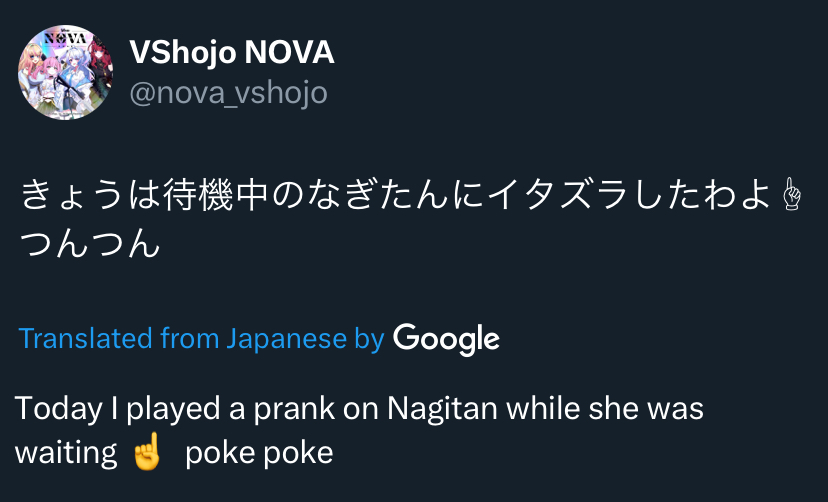Click the word 'waiting' in the translation

pyautogui.click(x=65, y=453)
